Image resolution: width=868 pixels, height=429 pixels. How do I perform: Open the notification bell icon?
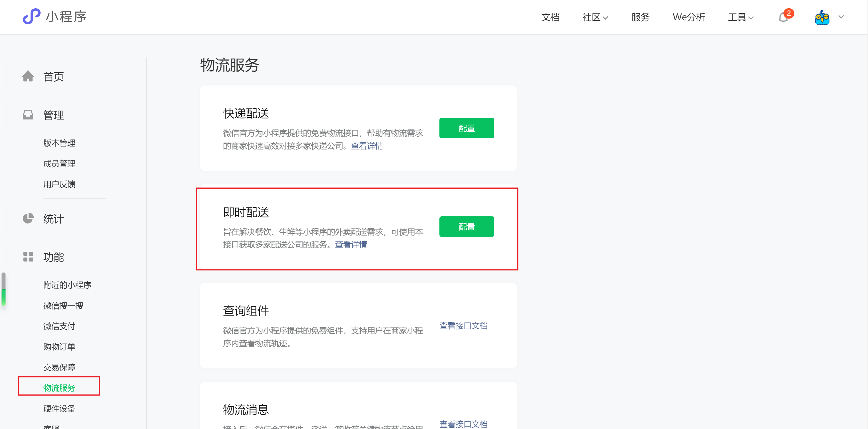coord(783,17)
